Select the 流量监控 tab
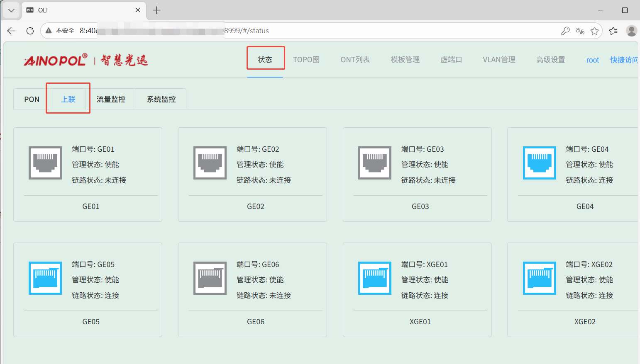The image size is (640, 364). pyautogui.click(x=111, y=99)
